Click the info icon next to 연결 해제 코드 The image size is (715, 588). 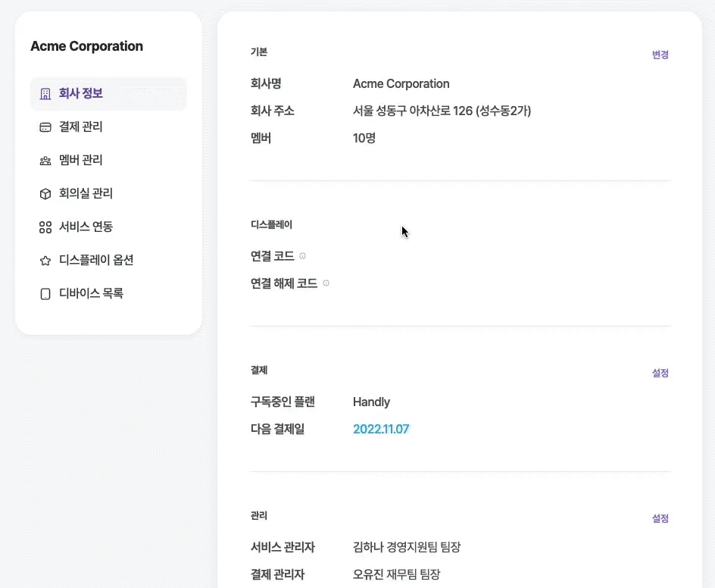coord(326,283)
